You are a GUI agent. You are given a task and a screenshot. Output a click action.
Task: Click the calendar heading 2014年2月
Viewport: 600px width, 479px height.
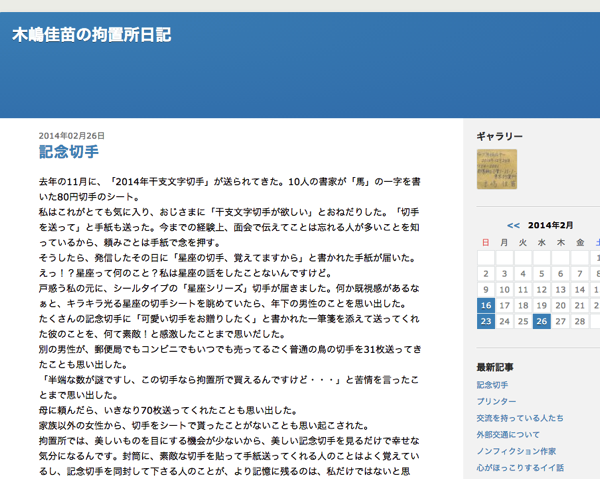[x=550, y=225]
